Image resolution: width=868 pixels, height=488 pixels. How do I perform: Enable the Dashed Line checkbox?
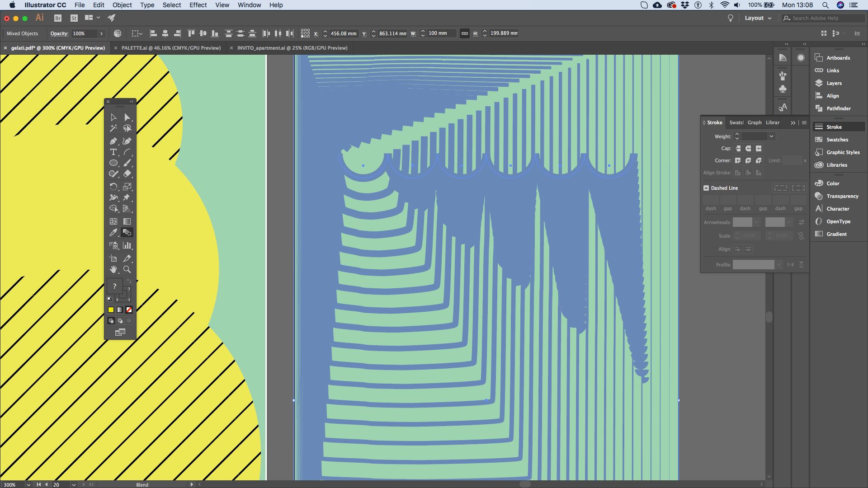pyautogui.click(x=706, y=188)
